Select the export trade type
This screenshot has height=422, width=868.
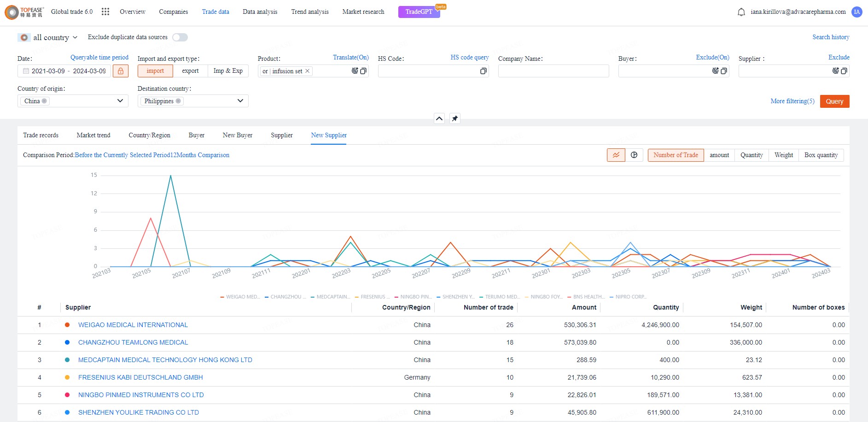point(190,71)
